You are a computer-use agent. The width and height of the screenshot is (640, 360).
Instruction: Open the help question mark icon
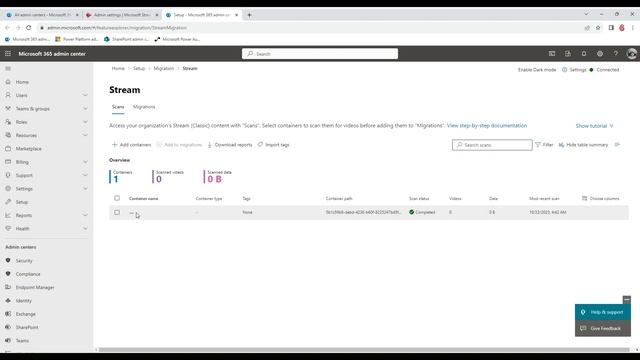click(616, 53)
